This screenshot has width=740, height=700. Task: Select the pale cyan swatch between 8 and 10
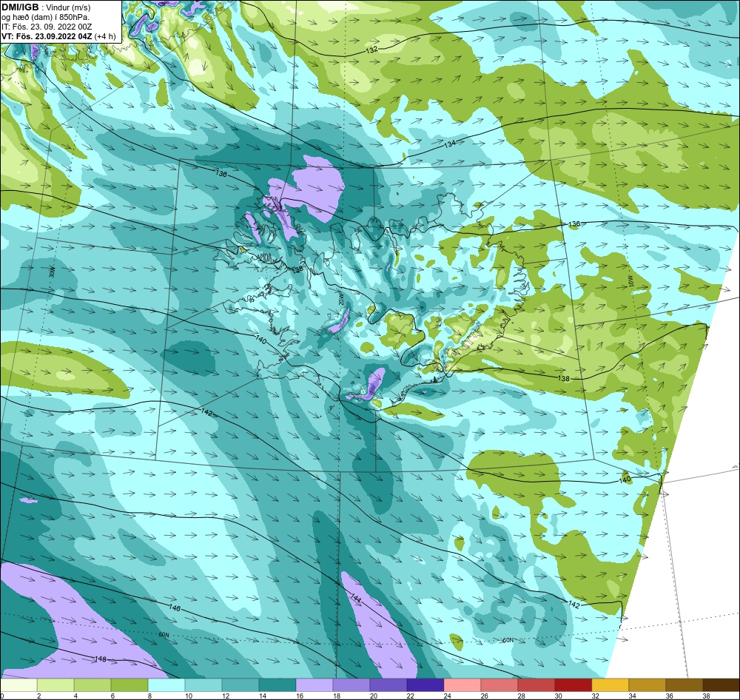pos(166,685)
